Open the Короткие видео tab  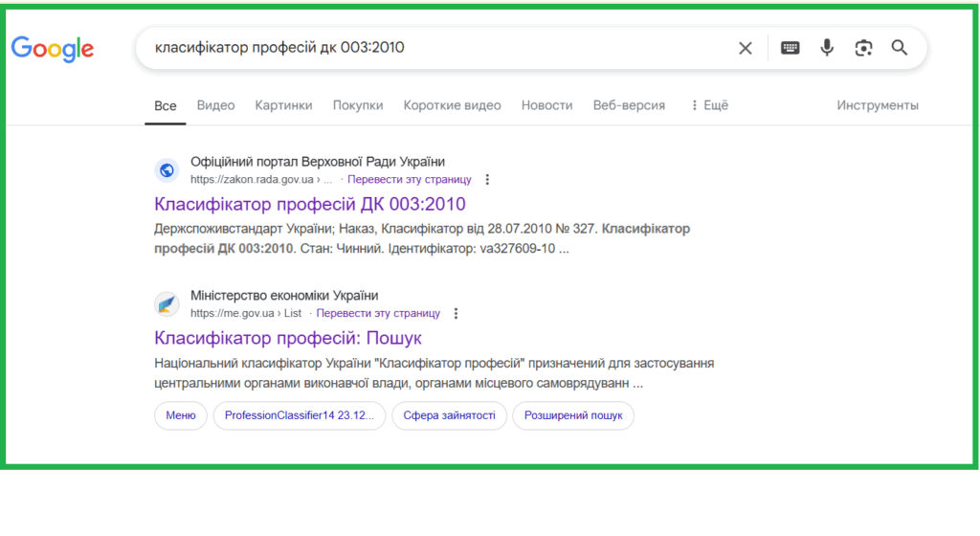[x=452, y=105]
